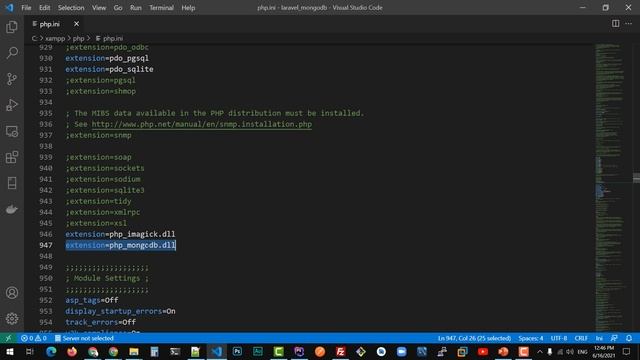Image resolution: width=640 pixels, height=360 pixels.
Task: Click the line 'extension=pdo_pgsql'
Action: tap(107, 58)
